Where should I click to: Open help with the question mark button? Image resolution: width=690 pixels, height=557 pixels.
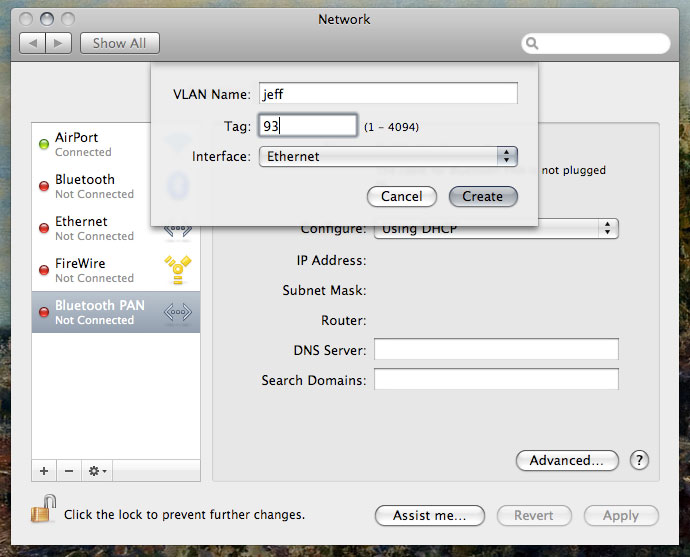(639, 460)
